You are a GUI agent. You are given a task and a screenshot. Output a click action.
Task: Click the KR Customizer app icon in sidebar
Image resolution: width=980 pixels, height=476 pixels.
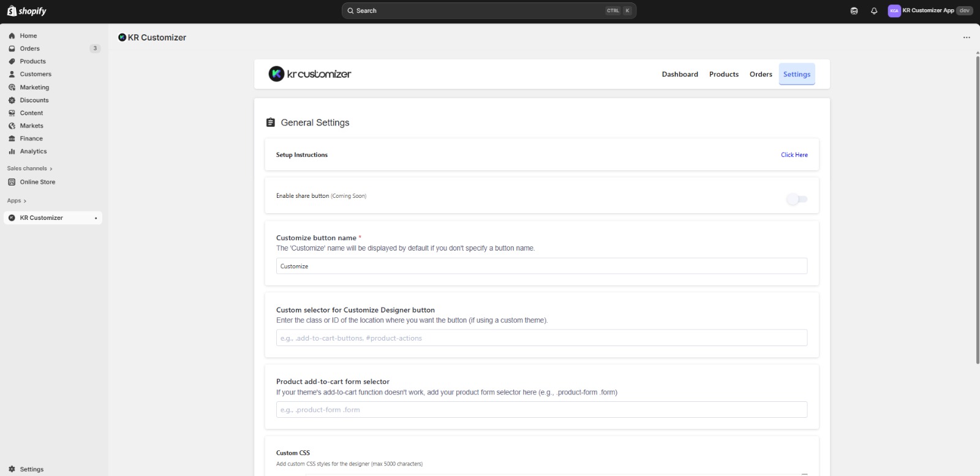[12, 217]
